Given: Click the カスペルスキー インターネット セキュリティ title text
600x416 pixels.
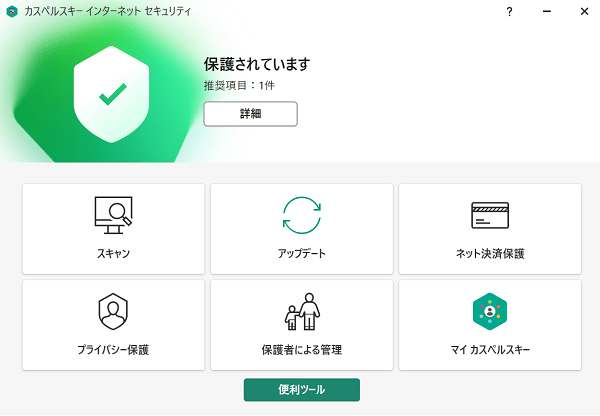Looking at the screenshot, I should 108,11.
